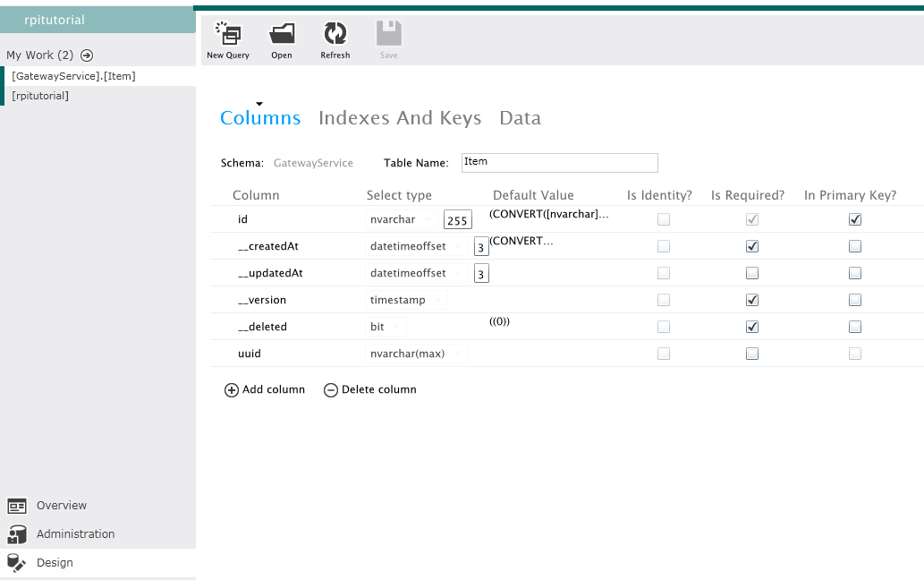Click the Open folder icon
The width and height of the screenshot is (924, 580).
[282, 35]
